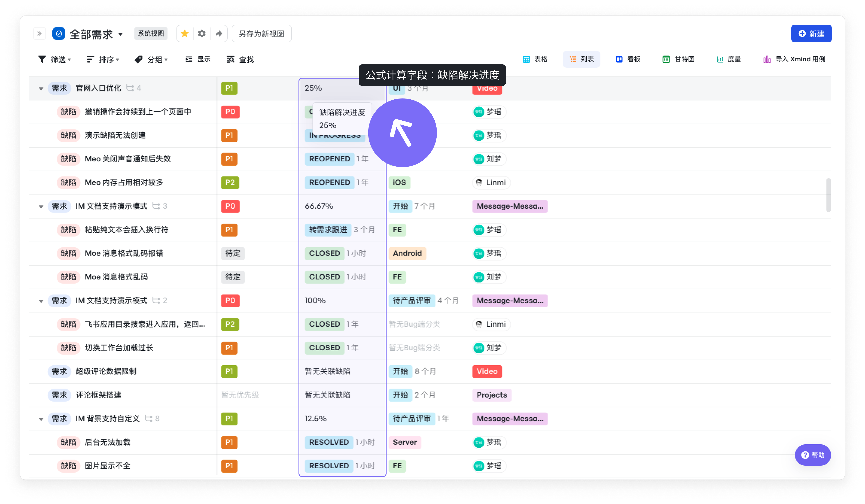The height and width of the screenshot is (504, 865).
Task: Open title Meo 关闭声音通知后失效
Action: [x=128, y=159]
